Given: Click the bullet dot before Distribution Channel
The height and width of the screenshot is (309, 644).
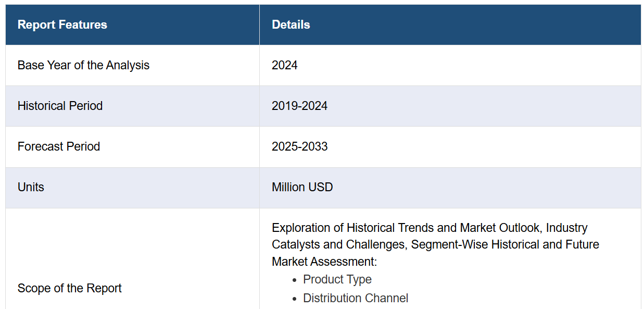Looking at the screenshot, I should (295, 299).
